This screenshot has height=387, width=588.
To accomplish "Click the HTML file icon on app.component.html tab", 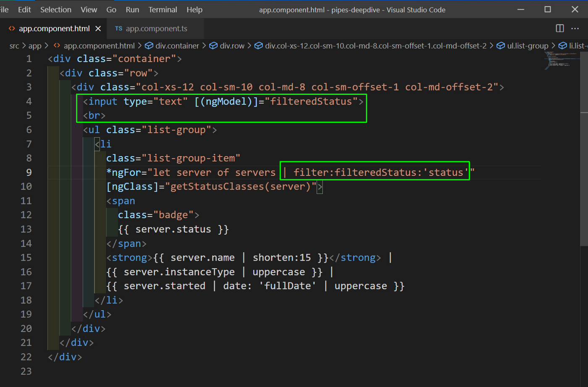I will pyautogui.click(x=12, y=29).
